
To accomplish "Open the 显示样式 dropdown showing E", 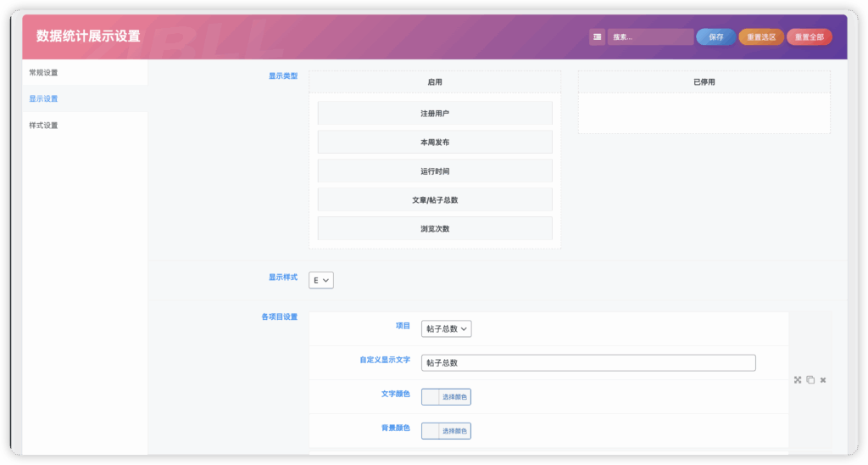I will pyautogui.click(x=321, y=280).
